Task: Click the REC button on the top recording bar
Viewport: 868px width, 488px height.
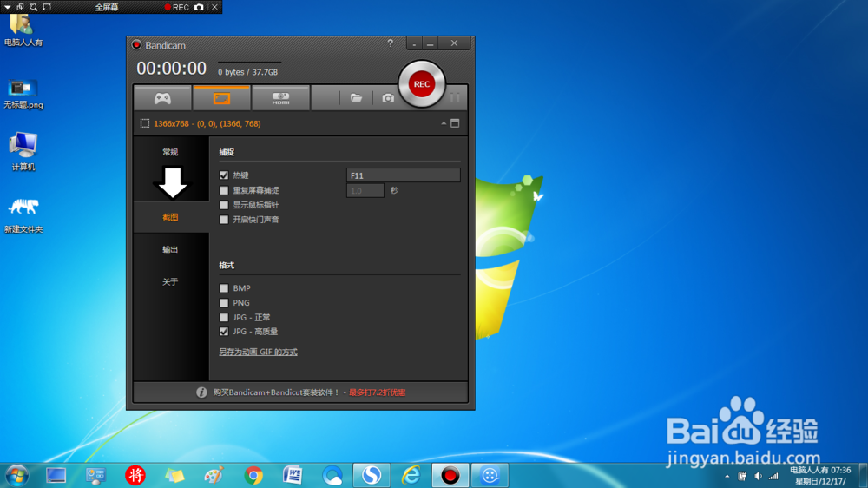Action: coord(176,7)
